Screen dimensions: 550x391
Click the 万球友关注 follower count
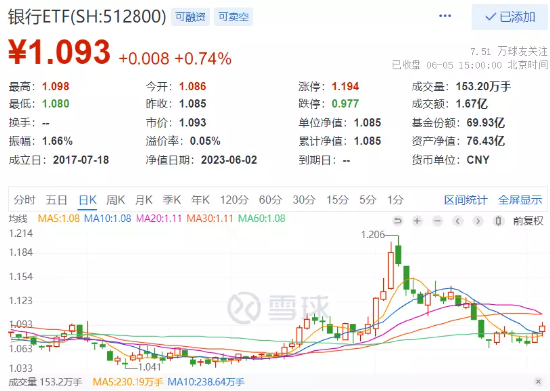pyautogui.click(x=509, y=52)
